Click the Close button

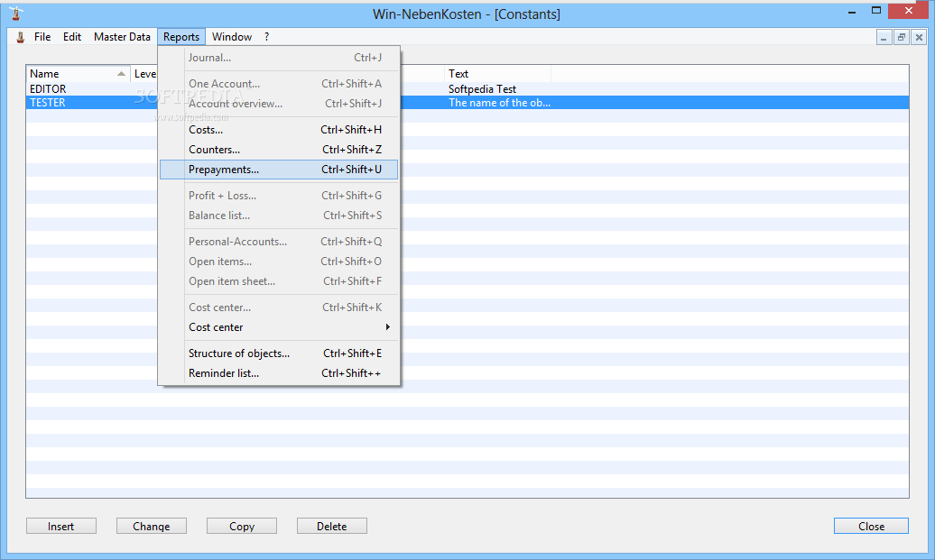click(871, 526)
